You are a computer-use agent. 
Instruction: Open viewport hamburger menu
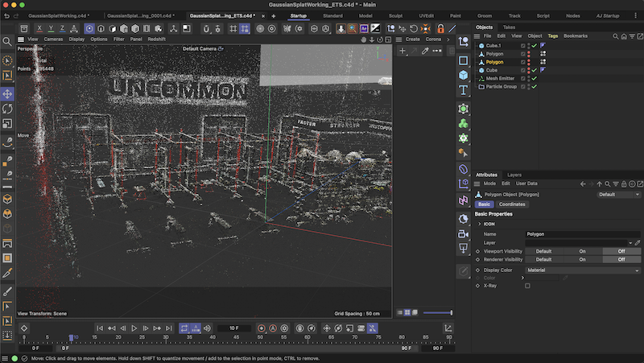[x=21, y=39]
